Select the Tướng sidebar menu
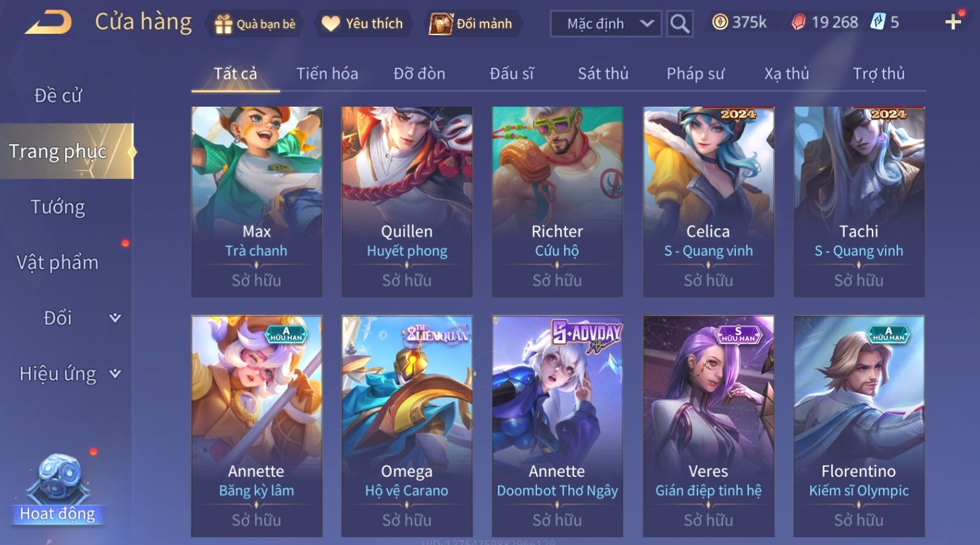The width and height of the screenshot is (980, 545). tap(58, 207)
